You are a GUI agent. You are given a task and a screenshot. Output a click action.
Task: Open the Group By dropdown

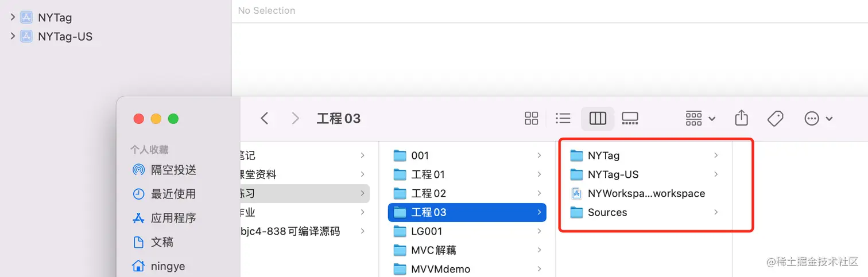700,119
